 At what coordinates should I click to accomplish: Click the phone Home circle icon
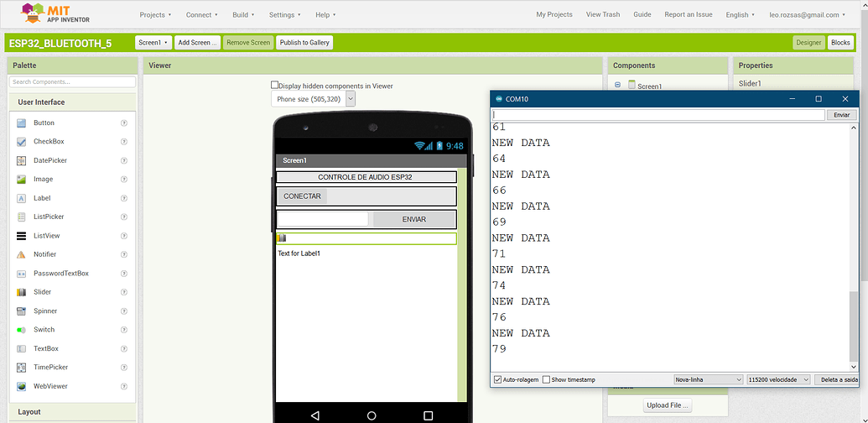372,415
